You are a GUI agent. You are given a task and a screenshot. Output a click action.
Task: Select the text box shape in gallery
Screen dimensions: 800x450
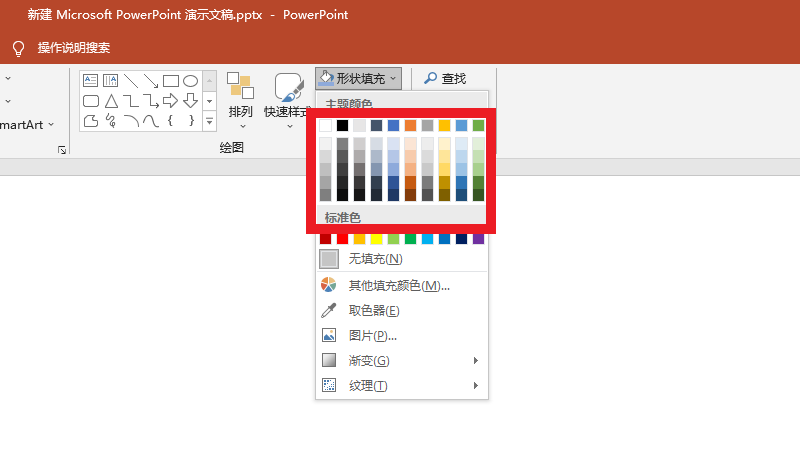click(x=90, y=81)
